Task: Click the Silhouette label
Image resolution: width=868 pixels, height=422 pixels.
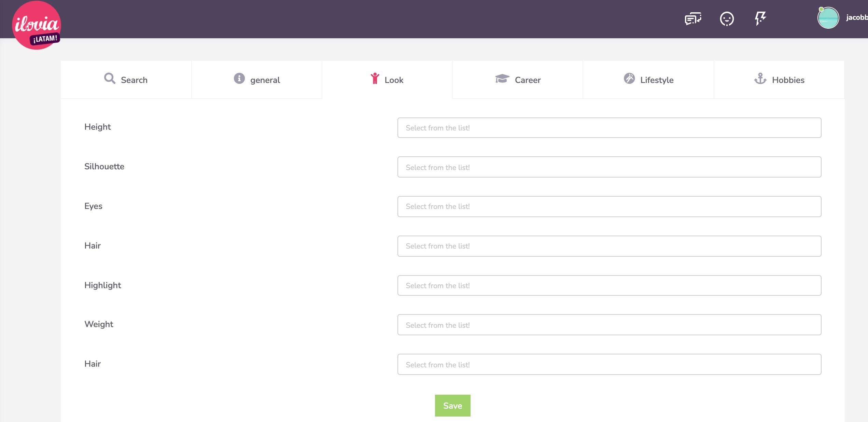Action: click(x=104, y=166)
